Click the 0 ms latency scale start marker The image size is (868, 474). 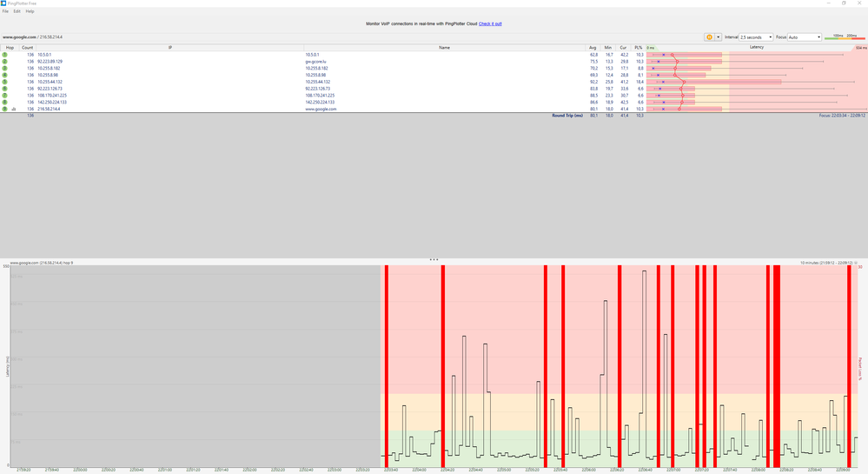pyautogui.click(x=651, y=48)
